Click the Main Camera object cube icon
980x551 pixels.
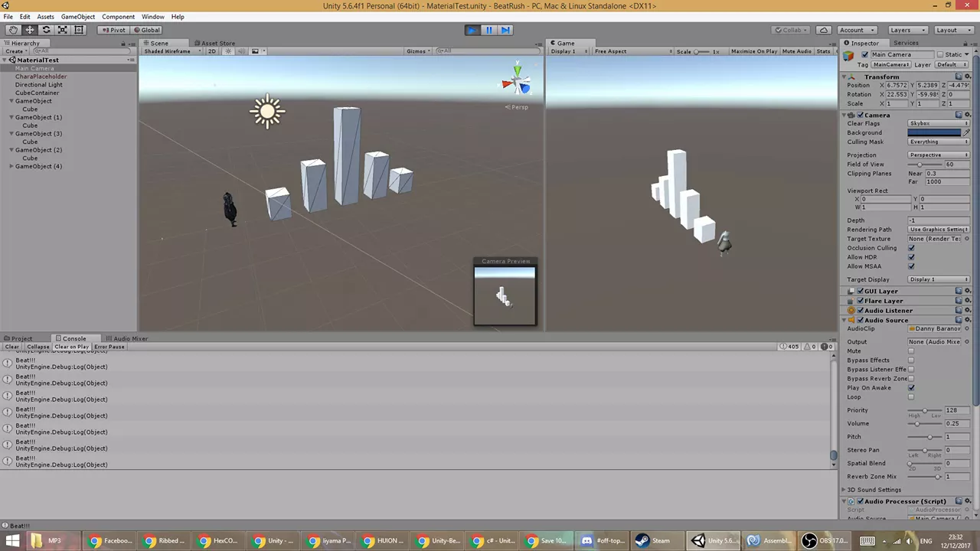tap(848, 55)
